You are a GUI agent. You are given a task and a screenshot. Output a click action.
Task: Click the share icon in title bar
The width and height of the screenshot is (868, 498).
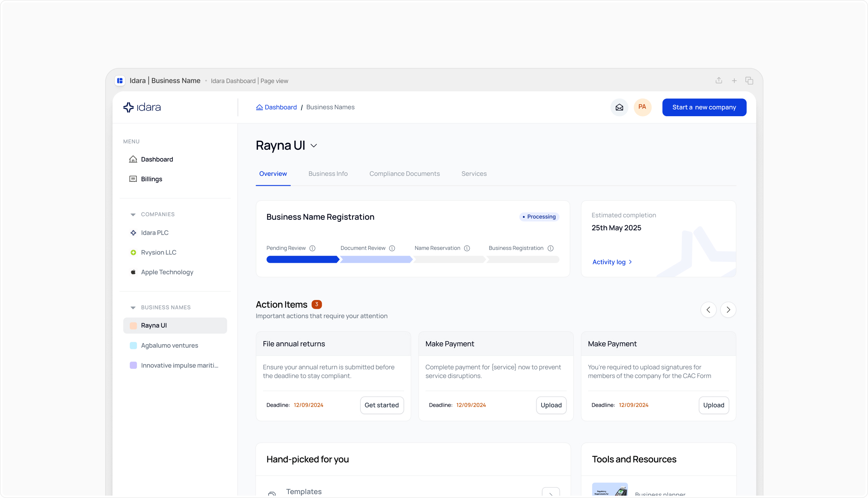click(719, 81)
